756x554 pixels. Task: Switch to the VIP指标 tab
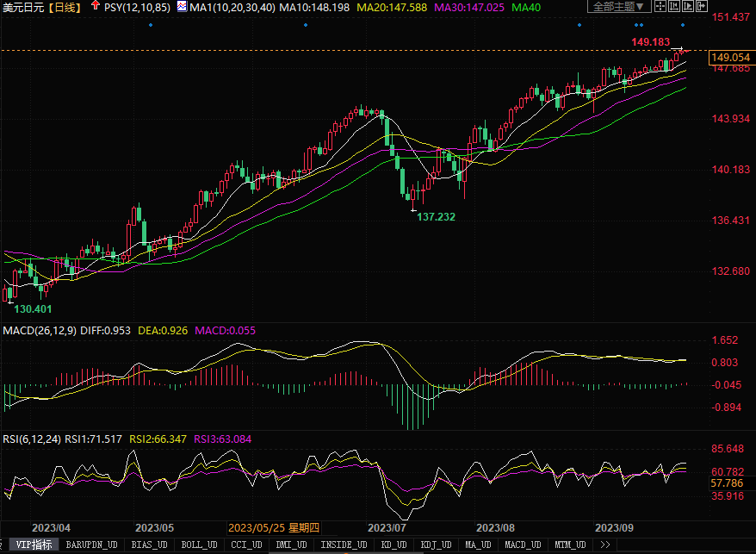(x=34, y=545)
